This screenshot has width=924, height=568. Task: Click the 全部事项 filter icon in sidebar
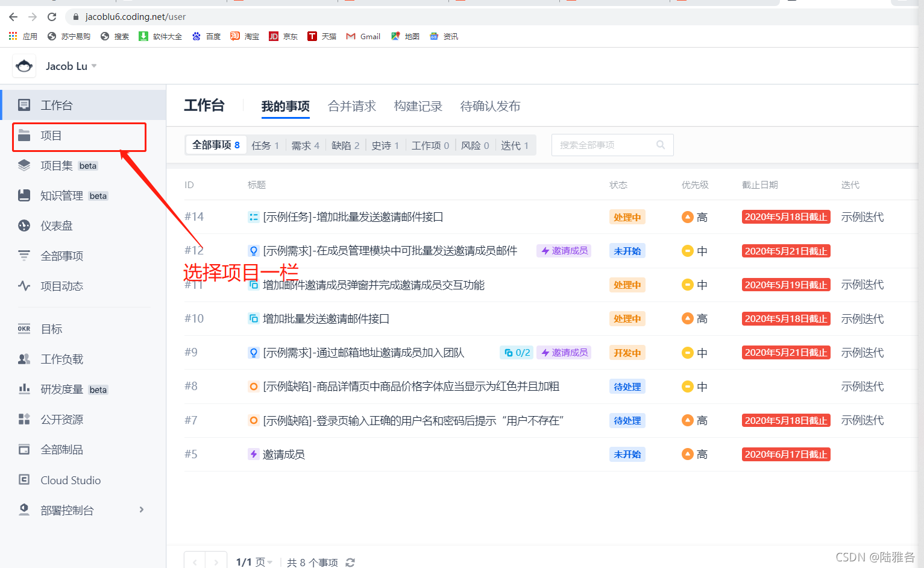[x=24, y=256]
